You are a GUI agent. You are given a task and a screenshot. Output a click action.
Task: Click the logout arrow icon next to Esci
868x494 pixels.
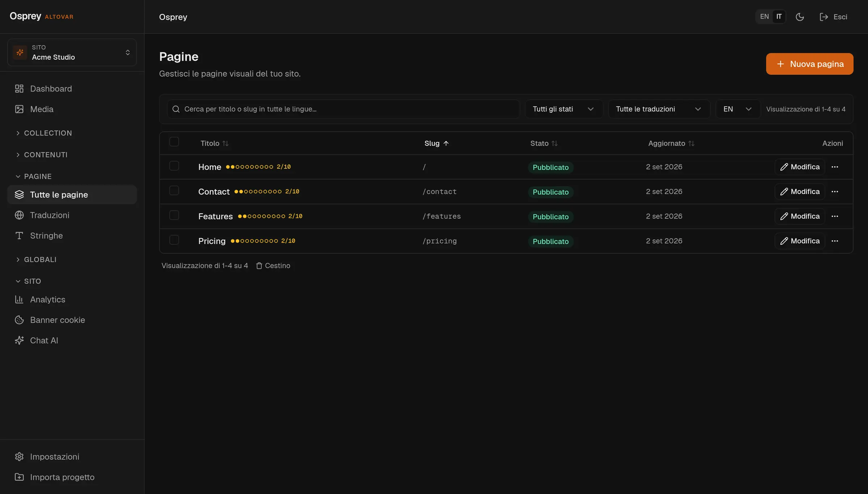coord(824,17)
